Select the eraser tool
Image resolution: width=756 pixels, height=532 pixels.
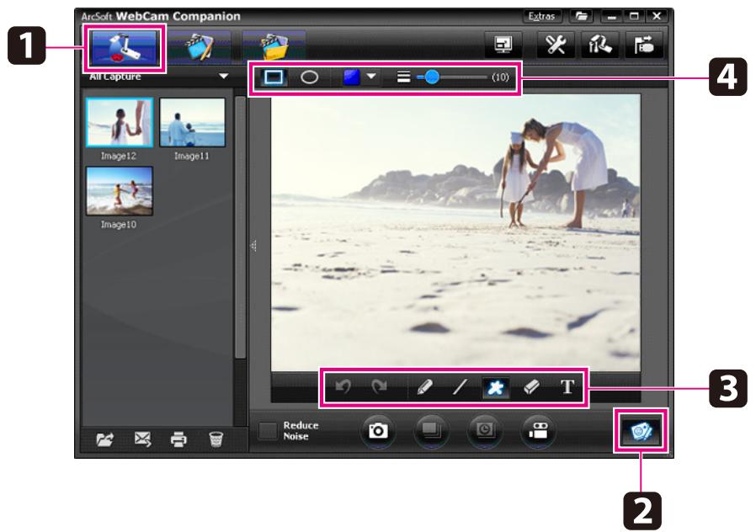point(531,387)
